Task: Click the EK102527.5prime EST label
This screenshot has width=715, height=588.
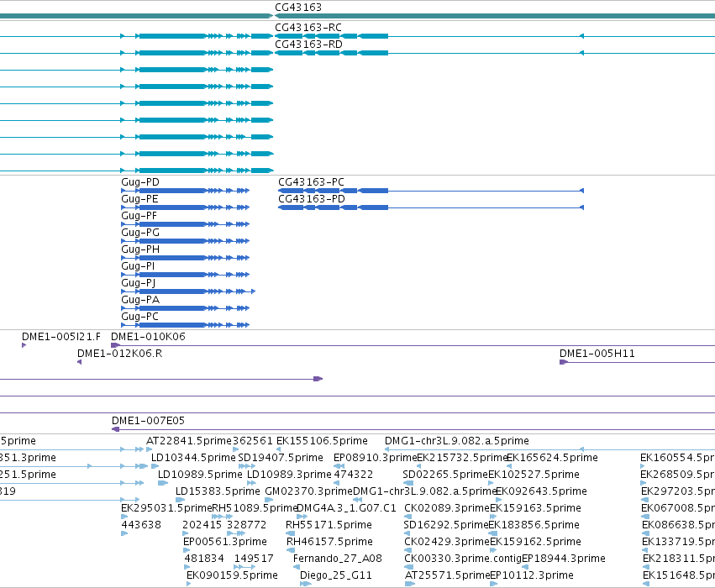Action: point(534,474)
